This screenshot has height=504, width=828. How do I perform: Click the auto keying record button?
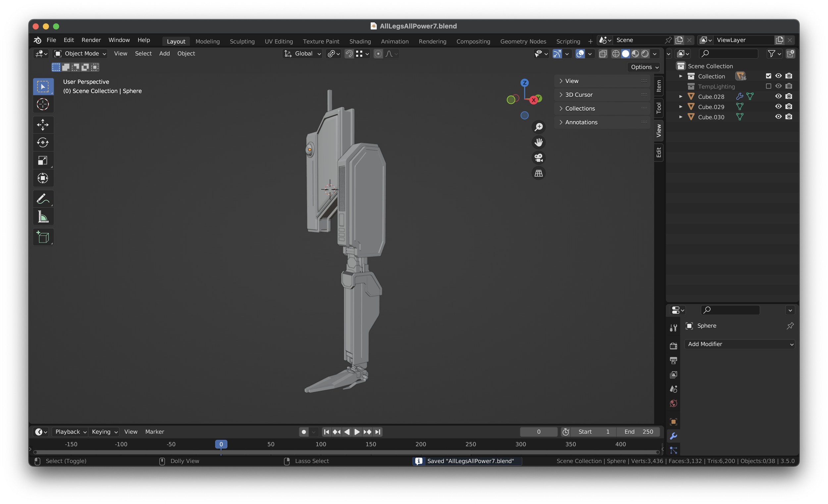point(304,432)
